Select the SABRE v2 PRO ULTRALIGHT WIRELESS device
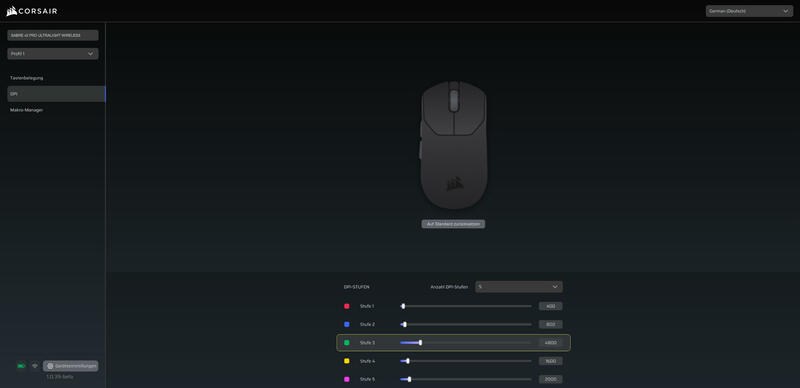 53,35
